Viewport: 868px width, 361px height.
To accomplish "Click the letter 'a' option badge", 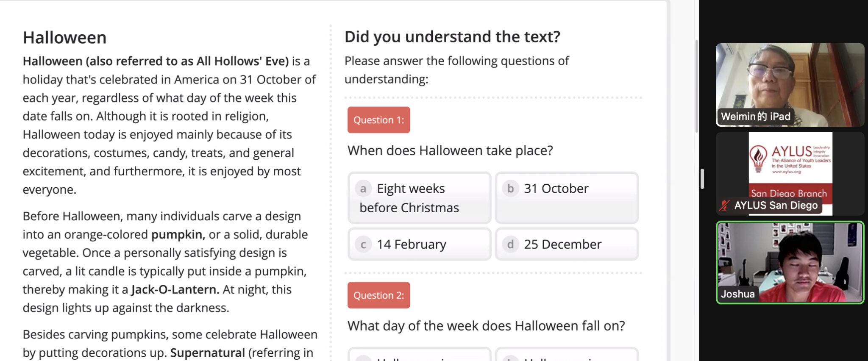I will coord(363,189).
